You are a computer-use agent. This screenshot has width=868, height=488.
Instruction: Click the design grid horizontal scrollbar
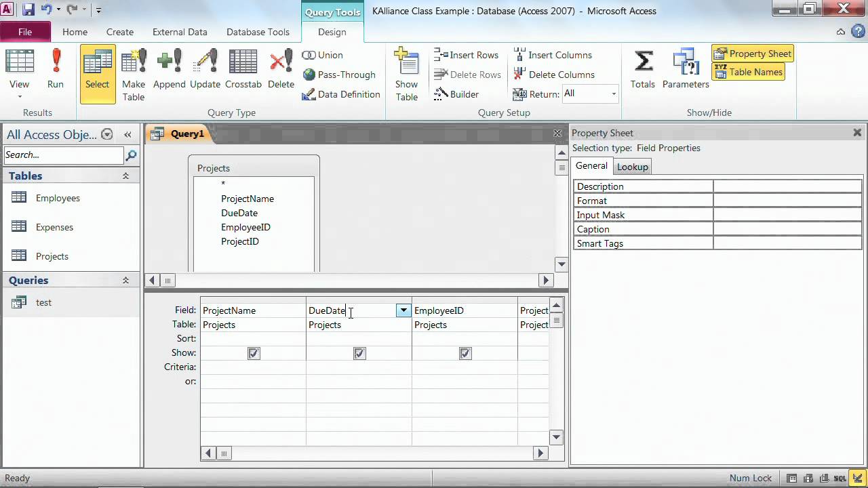pyautogui.click(x=374, y=453)
